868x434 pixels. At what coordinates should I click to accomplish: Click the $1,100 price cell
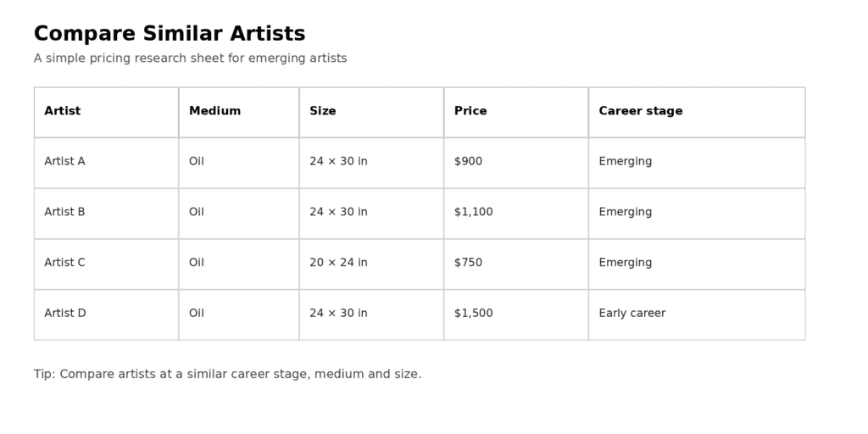point(516,214)
